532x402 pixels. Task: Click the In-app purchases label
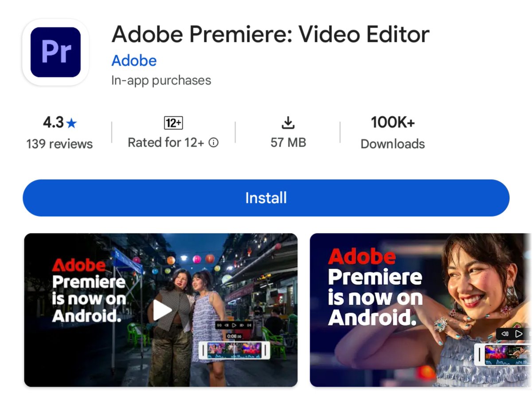161,81
